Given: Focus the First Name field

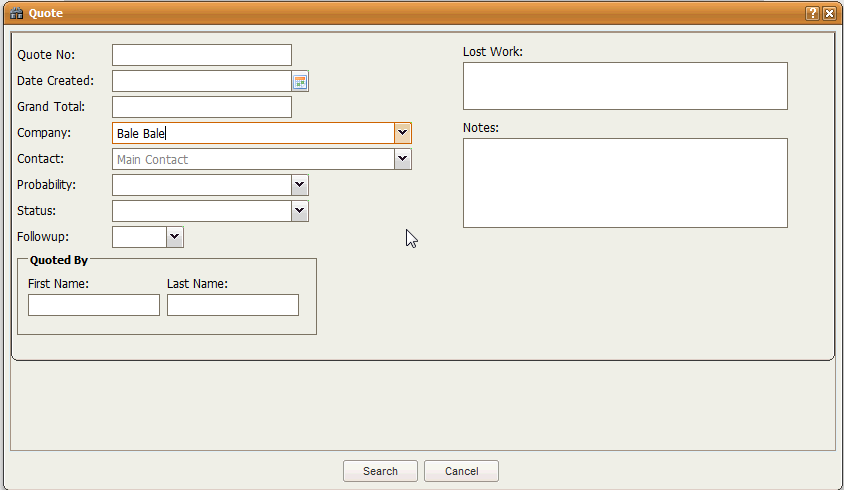Looking at the screenshot, I should click(93, 305).
